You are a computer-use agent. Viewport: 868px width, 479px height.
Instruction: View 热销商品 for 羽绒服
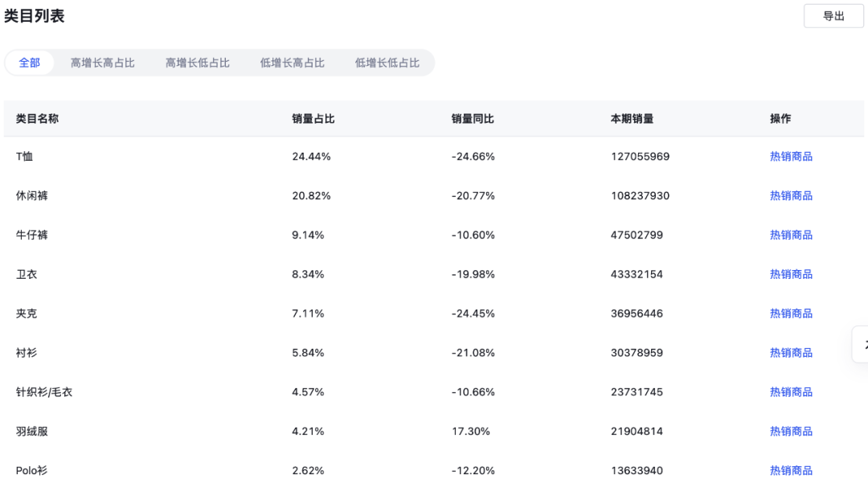[x=791, y=432]
